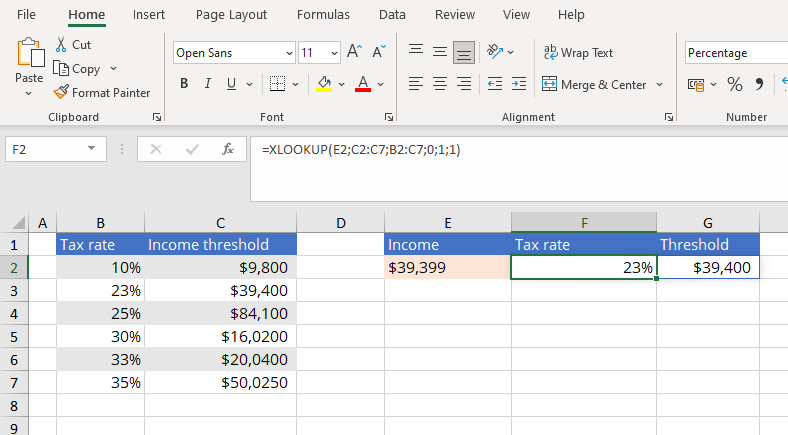Open Name Box dropdown arrow
788x435 pixels.
pyautogui.click(x=91, y=148)
